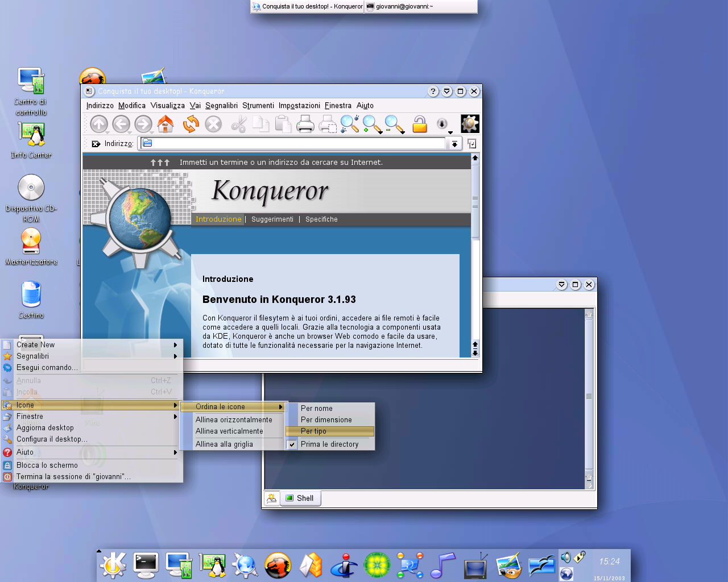Print the page with printer icon
Screen dimensions: 728x582
305,124
